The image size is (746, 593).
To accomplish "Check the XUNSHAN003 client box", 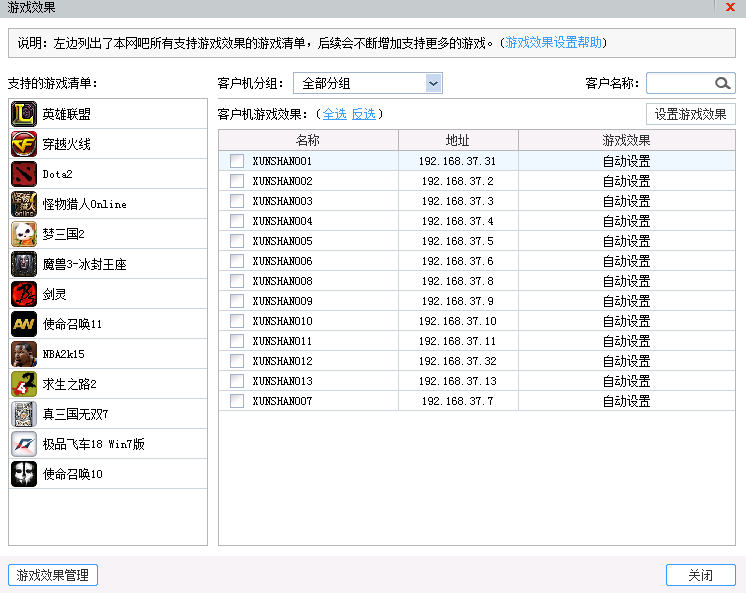I will pos(237,201).
